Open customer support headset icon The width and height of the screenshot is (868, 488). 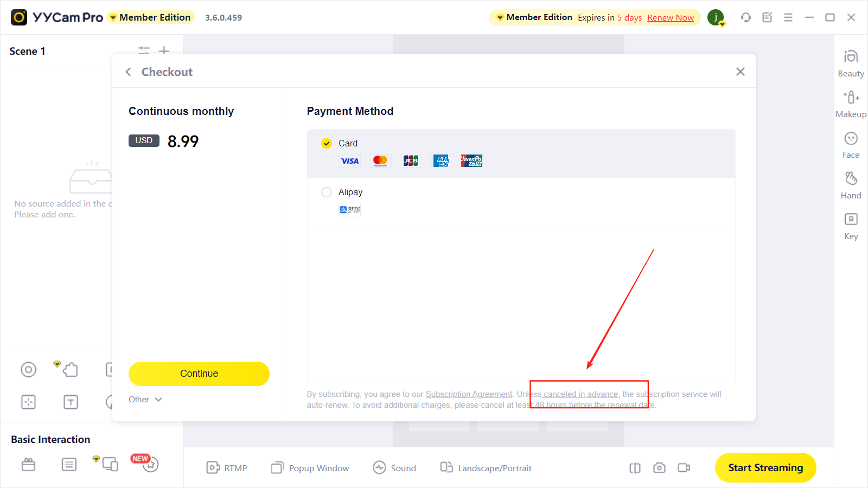pyautogui.click(x=746, y=17)
